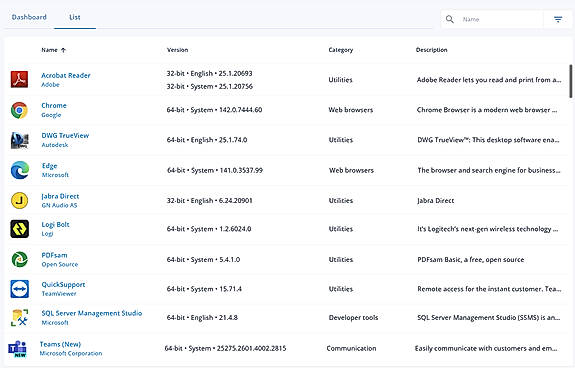The image size is (575, 368).
Task: Open the QuickSupport link
Action: (x=63, y=285)
